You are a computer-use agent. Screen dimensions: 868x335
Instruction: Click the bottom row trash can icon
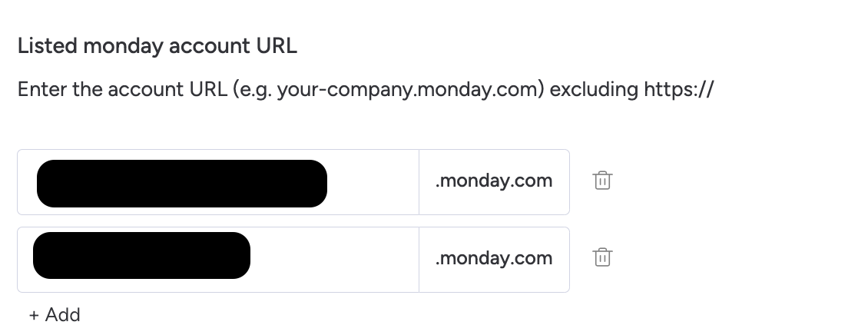pos(602,257)
